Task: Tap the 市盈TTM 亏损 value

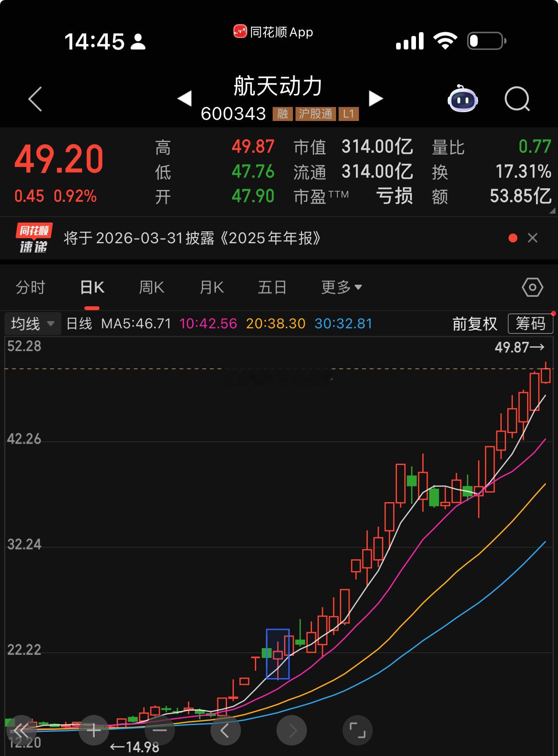Action: [x=394, y=196]
